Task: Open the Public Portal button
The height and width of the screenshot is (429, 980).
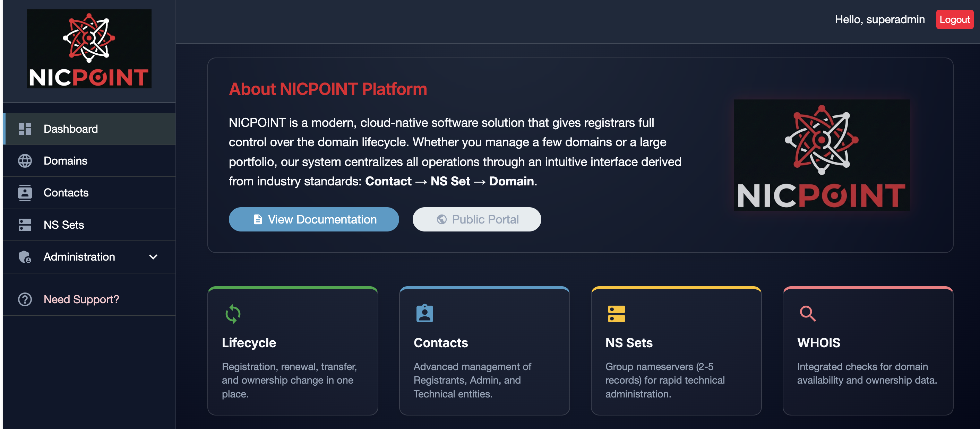Action: click(476, 219)
